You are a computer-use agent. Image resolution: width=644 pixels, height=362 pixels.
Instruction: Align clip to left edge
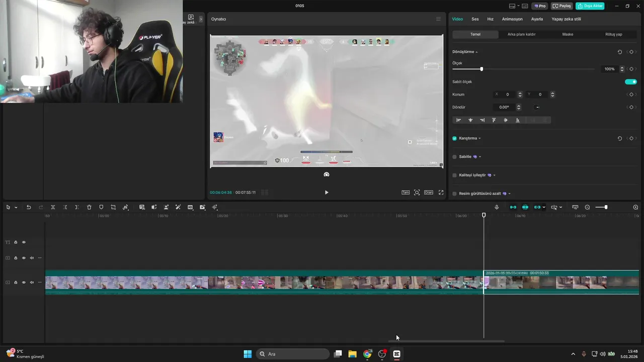click(458, 120)
